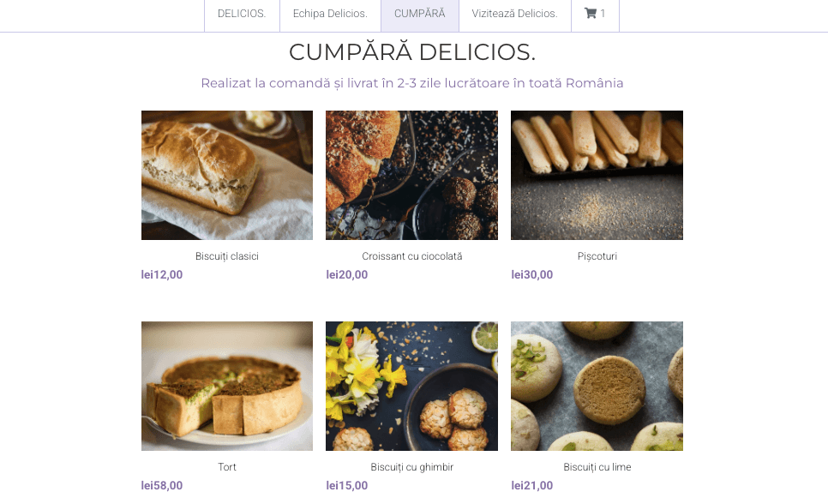Click the Biscuiți cu lime title

(x=597, y=467)
